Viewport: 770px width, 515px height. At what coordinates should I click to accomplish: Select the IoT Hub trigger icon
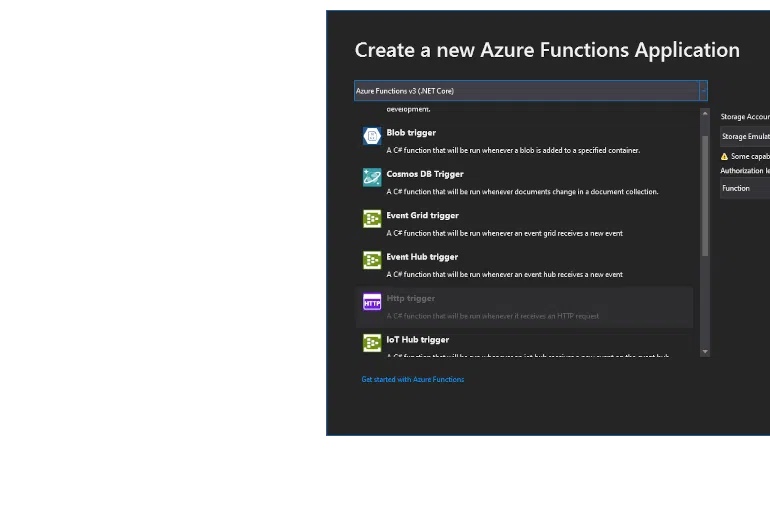click(372, 343)
